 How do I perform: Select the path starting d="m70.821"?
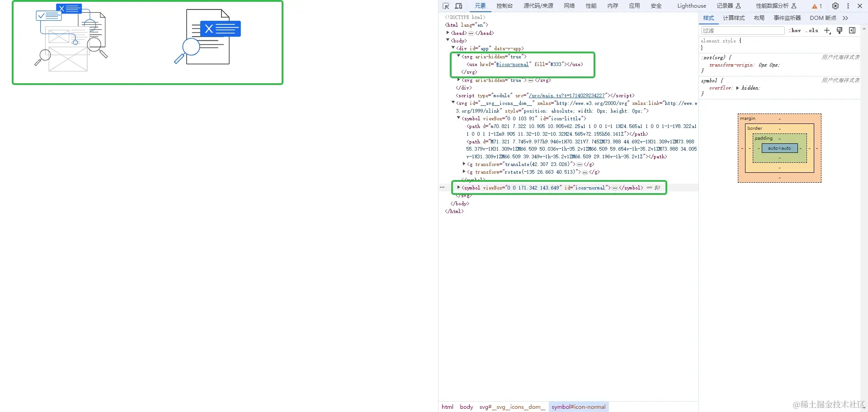[581, 130]
